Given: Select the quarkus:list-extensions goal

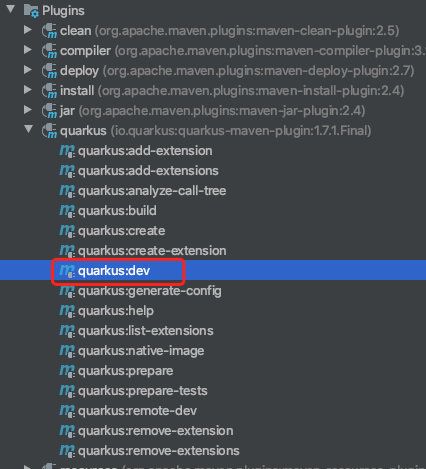Looking at the screenshot, I should [x=146, y=331].
